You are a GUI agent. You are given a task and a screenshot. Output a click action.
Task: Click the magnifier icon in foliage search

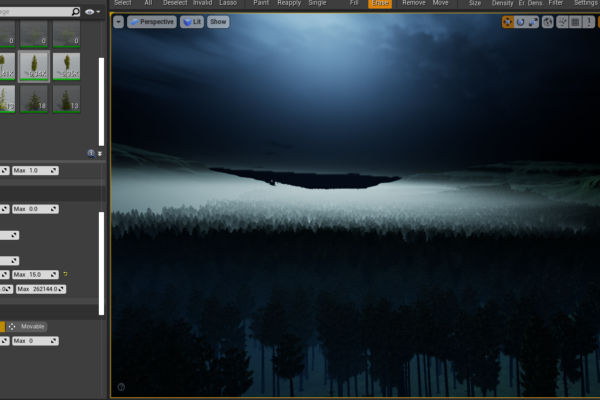[x=75, y=12]
